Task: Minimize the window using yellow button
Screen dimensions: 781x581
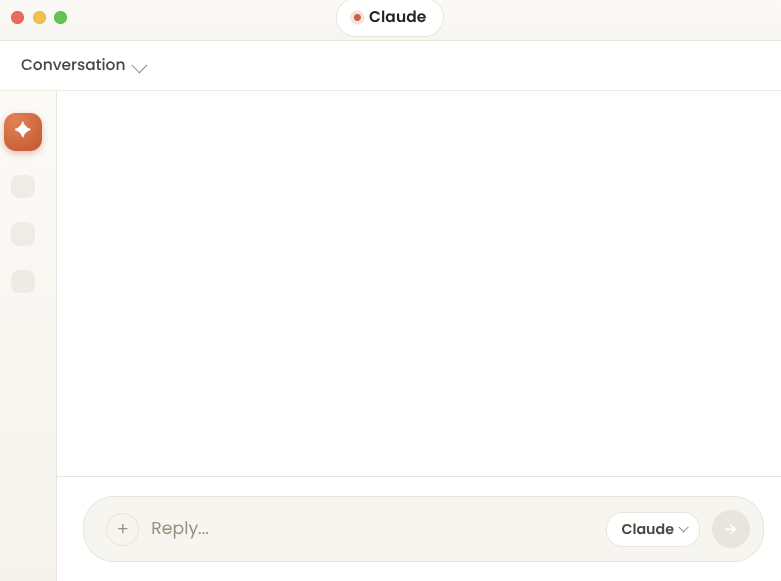Action: 39,17
